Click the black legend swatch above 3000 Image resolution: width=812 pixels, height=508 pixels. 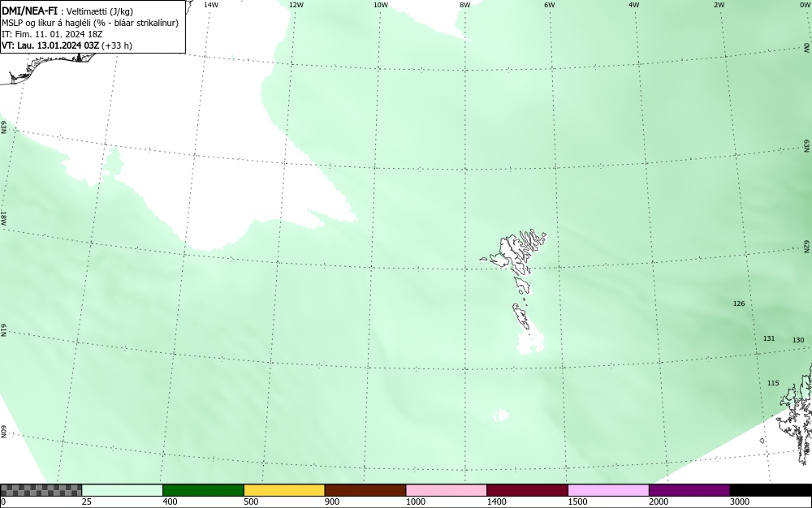(x=771, y=490)
